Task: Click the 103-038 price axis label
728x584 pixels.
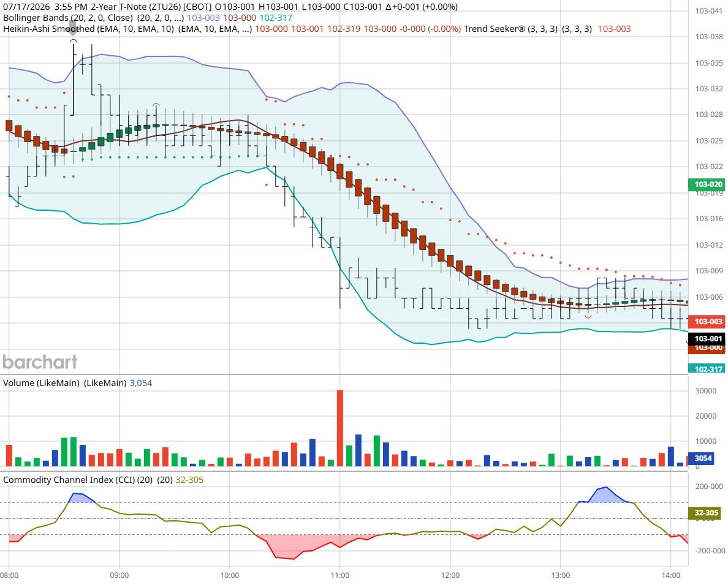Action: 709,36
